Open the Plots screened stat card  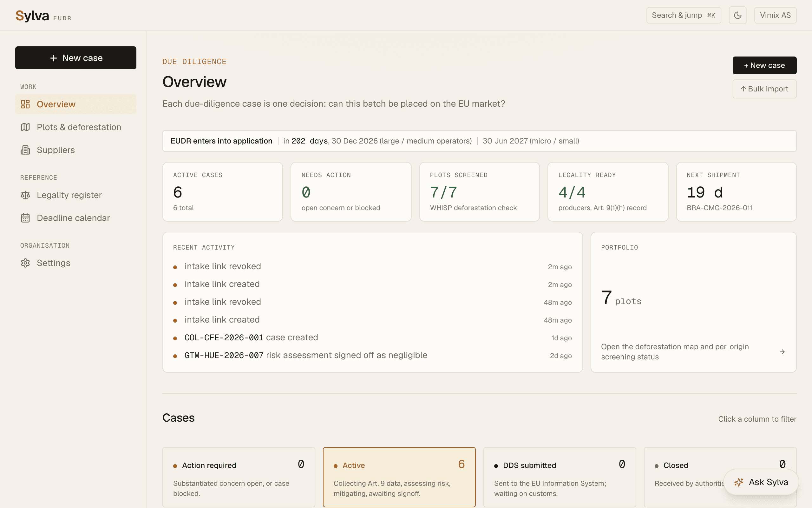click(480, 191)
